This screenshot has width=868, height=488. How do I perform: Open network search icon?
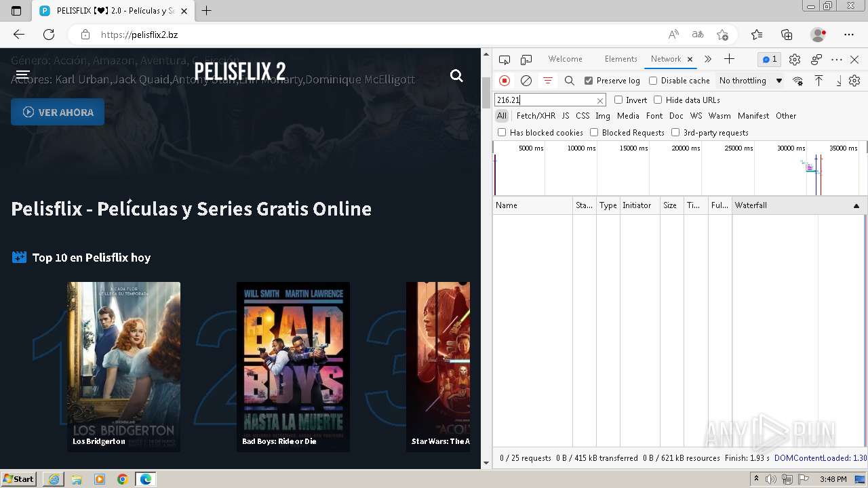(x=570, y=81)
